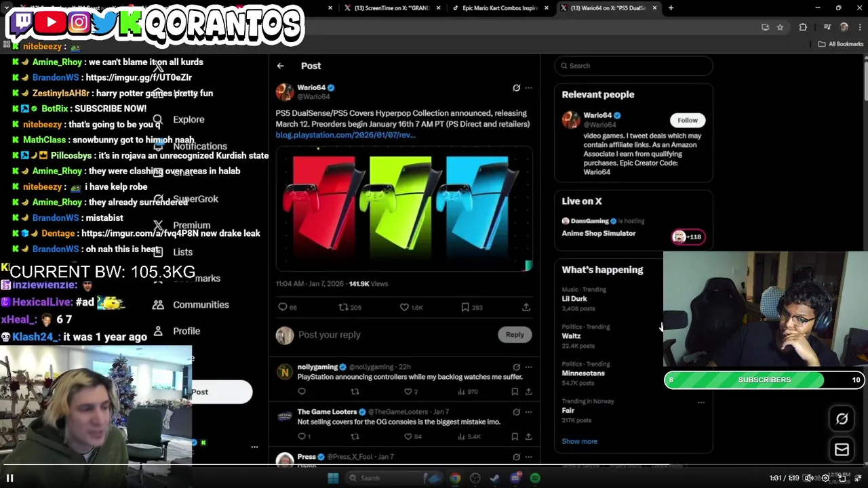Follow Wario64 in Relevant people
Viewport: 868px width, 488px height.
coord(687,120)
